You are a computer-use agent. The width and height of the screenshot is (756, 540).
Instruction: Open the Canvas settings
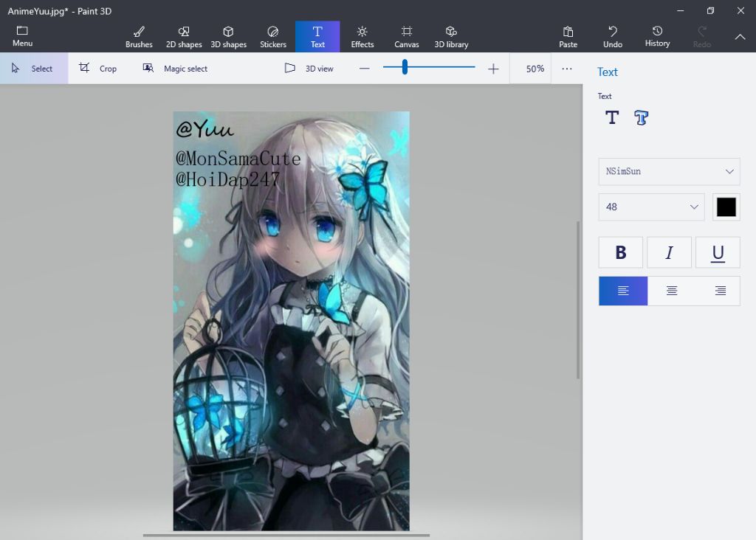[x=407, y=37]
